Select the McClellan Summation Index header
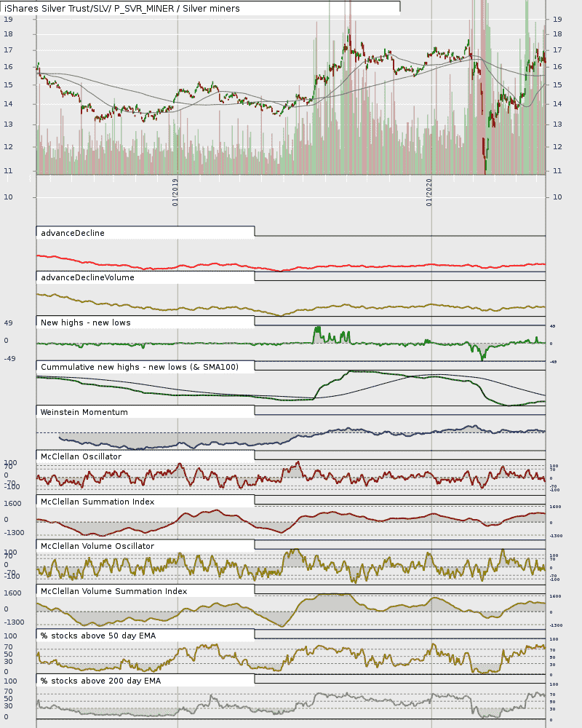This screenshot has width=582, height=728. point(97,502)
